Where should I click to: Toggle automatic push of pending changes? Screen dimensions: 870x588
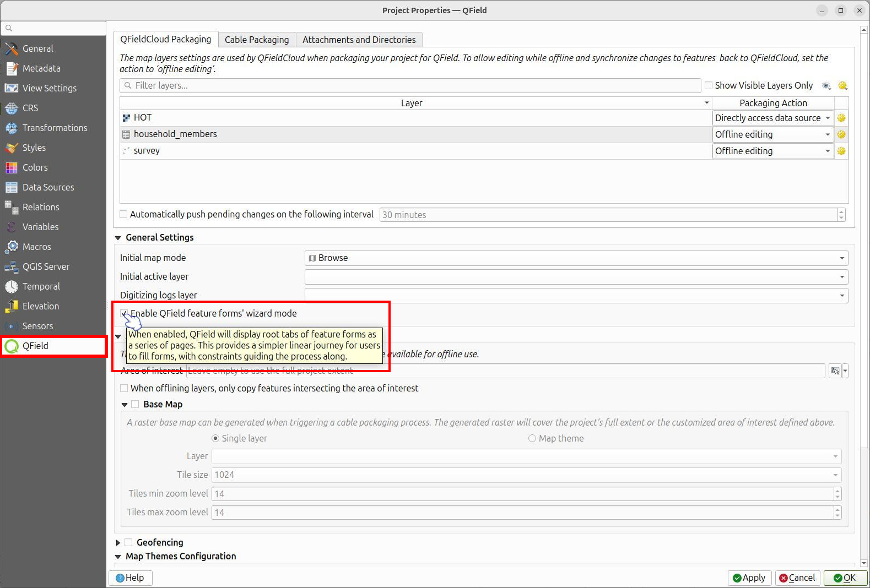pyautogui.click(x=124, y=214)
